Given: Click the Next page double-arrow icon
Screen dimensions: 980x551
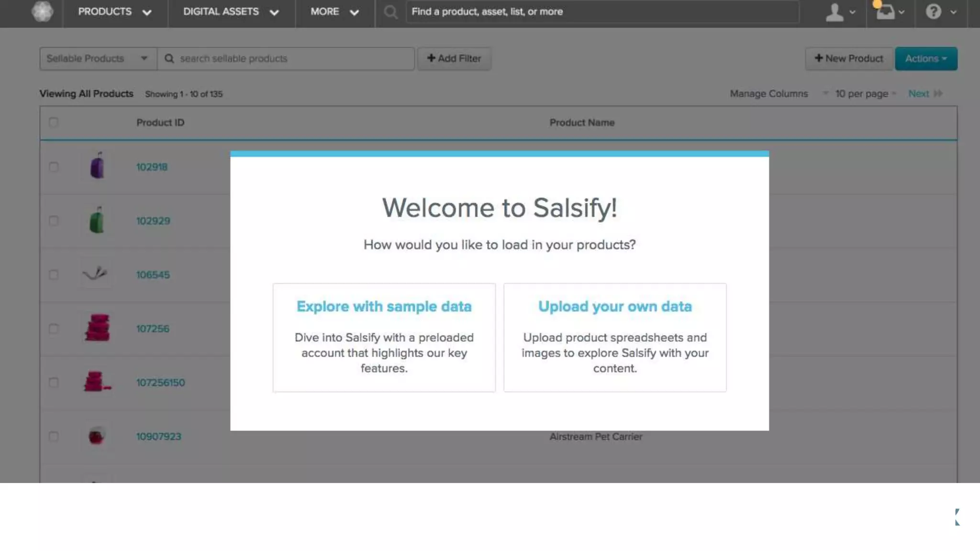Looking at the screenshot, I should coord(937,94).
